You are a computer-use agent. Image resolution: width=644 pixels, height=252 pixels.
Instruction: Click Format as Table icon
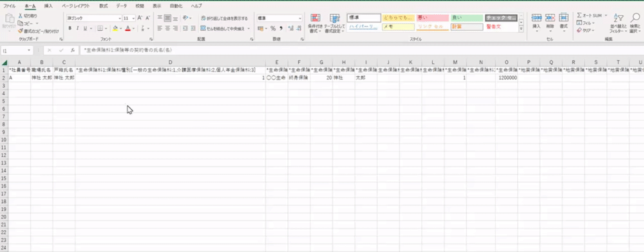pyautogui.click(x=335, y=19)
